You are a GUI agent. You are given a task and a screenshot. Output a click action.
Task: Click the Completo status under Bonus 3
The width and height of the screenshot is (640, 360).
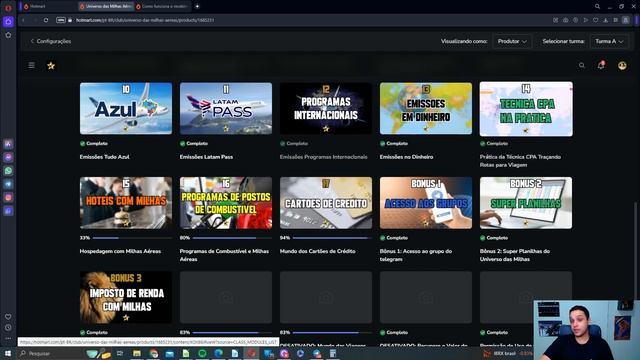click(93, 332)
